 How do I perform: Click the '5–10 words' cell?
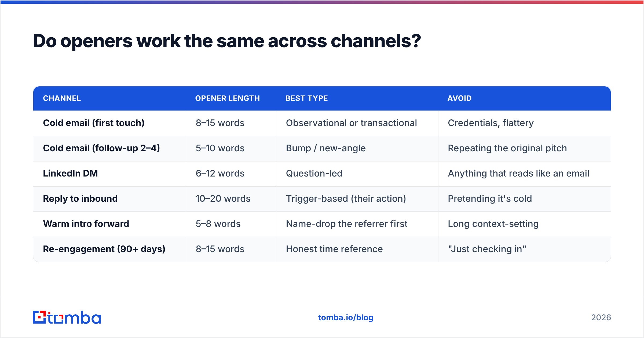tap(220, 148)
